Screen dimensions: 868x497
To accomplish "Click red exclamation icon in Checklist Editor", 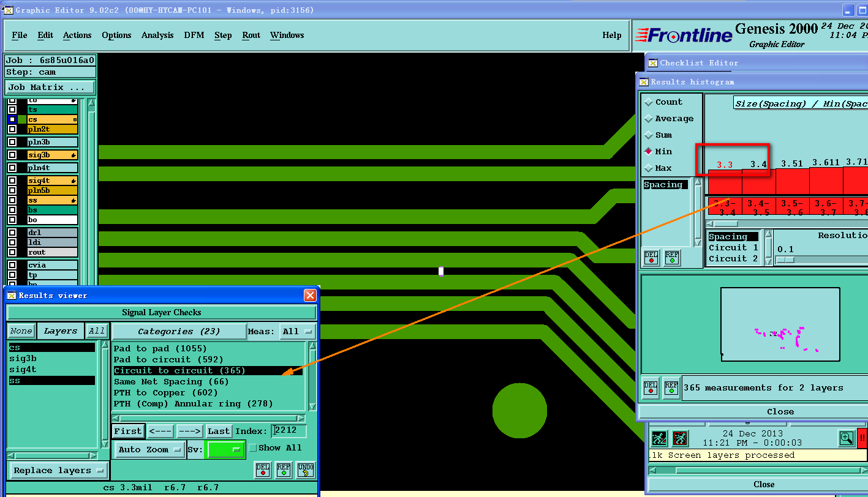I will 862,438.
